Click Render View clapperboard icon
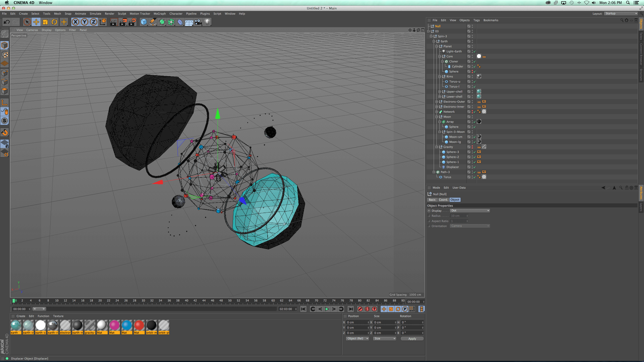Viewport: 644px width, 362px height. pyautogui.click(x=114, y=22)
